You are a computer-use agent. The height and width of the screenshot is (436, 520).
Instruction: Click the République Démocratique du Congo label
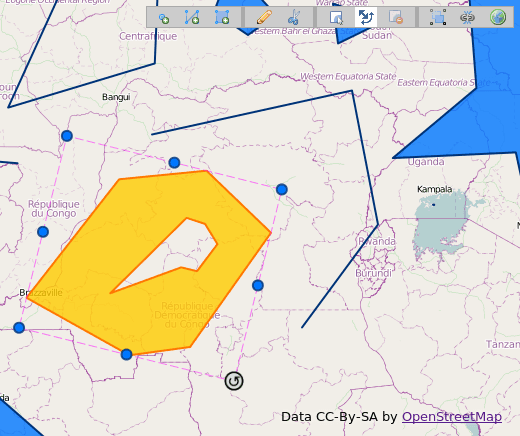click(x=187, y=315)
